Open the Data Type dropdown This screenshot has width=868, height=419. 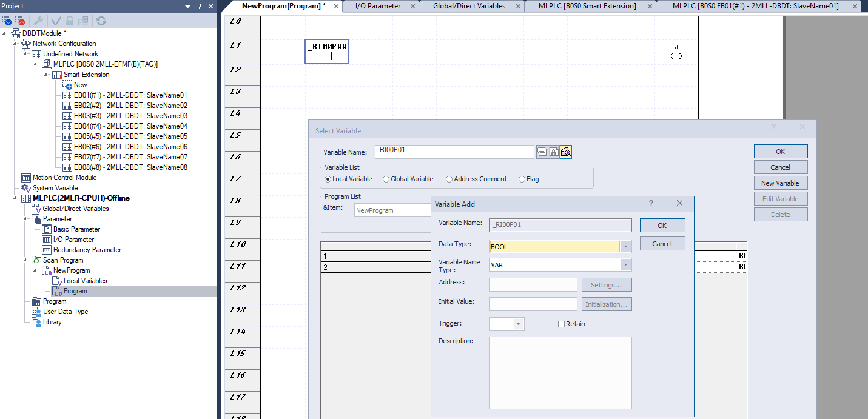pyautogui.click(x=625, y=247)
